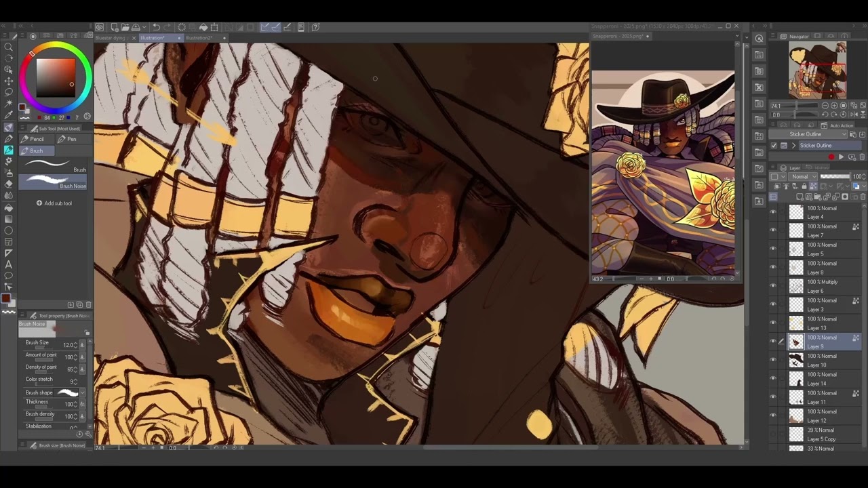This screenshot has height=488, width=868.
Task: Hide Layer 10 visibility eye
Action: 772,360
